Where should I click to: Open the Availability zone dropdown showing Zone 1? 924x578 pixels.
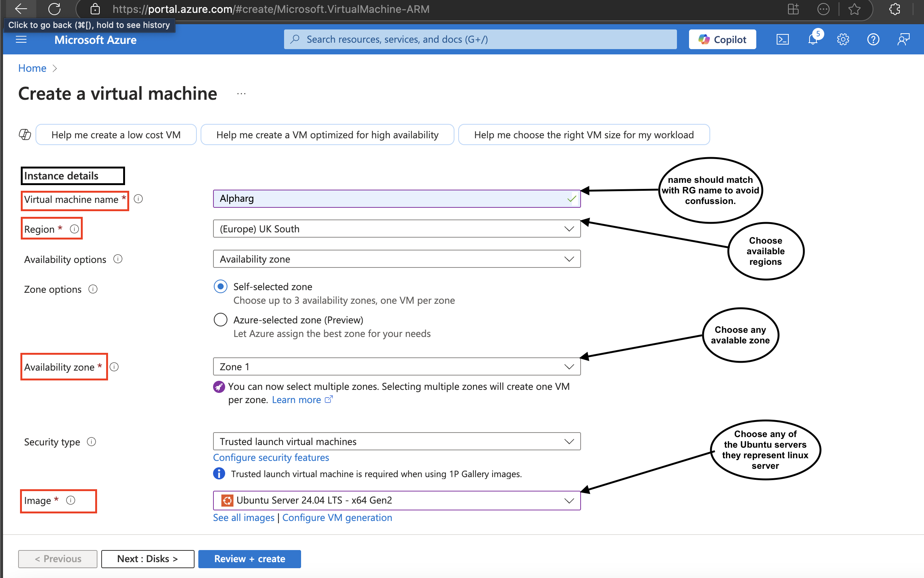397,366
